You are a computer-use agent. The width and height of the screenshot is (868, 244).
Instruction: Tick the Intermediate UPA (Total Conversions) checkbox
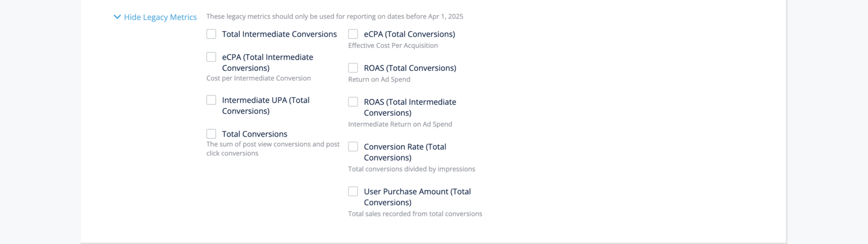pyautogui.click(x=211, y=100)
